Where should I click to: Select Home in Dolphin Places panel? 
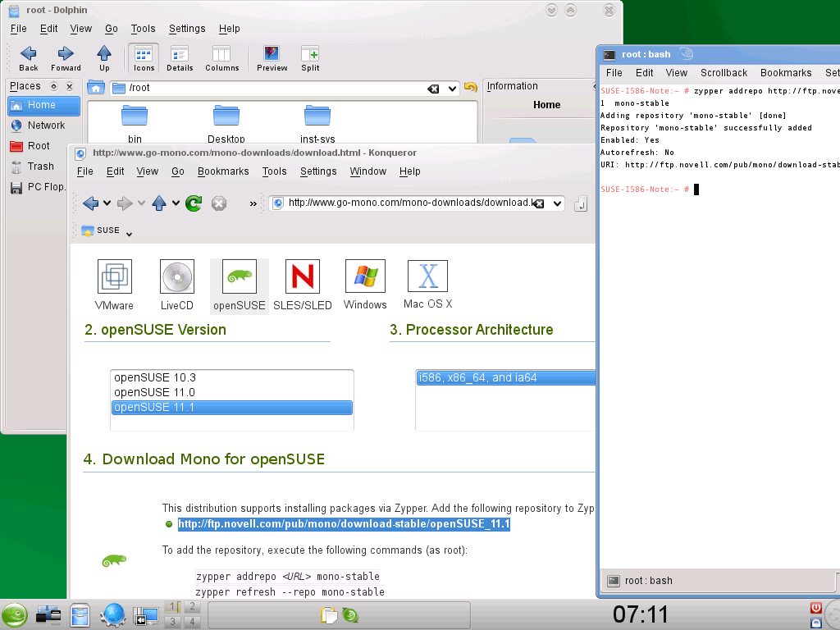[44, 105]
